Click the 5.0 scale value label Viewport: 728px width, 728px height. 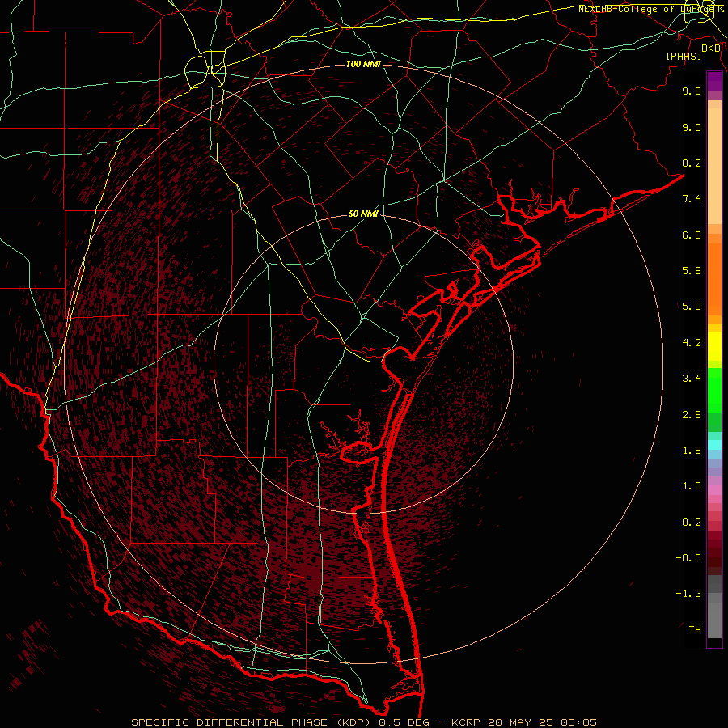(692, 307)
